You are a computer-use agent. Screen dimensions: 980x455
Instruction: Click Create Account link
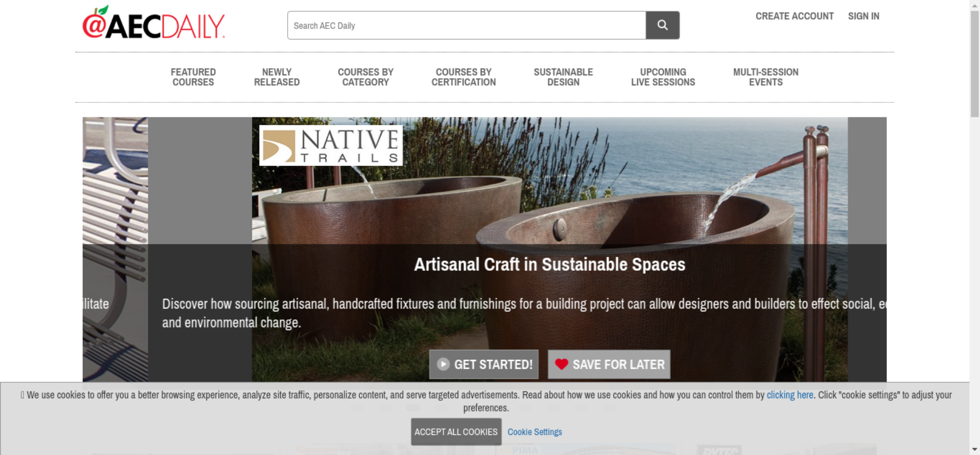tap(794, 16)
